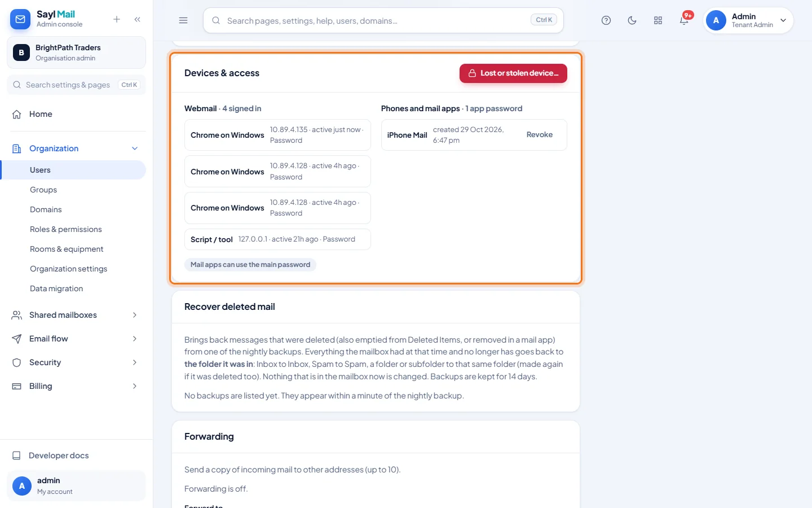Viewport: 812px width, 508px height.
Task: Select the Script / tool session row
Action: 277,239
